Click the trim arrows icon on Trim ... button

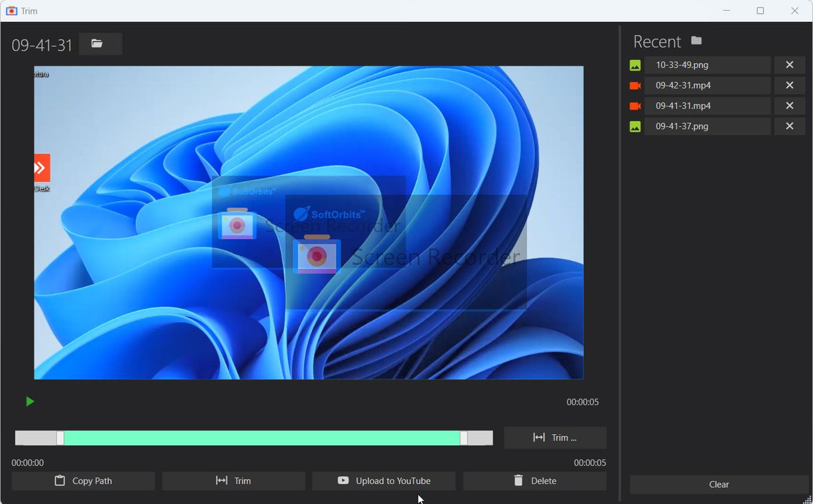pos(540,437)
